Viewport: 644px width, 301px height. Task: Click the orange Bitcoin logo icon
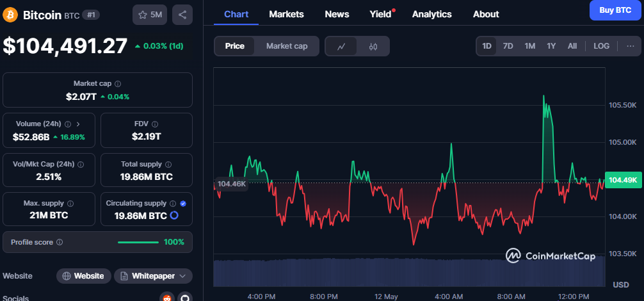(10, 15)
